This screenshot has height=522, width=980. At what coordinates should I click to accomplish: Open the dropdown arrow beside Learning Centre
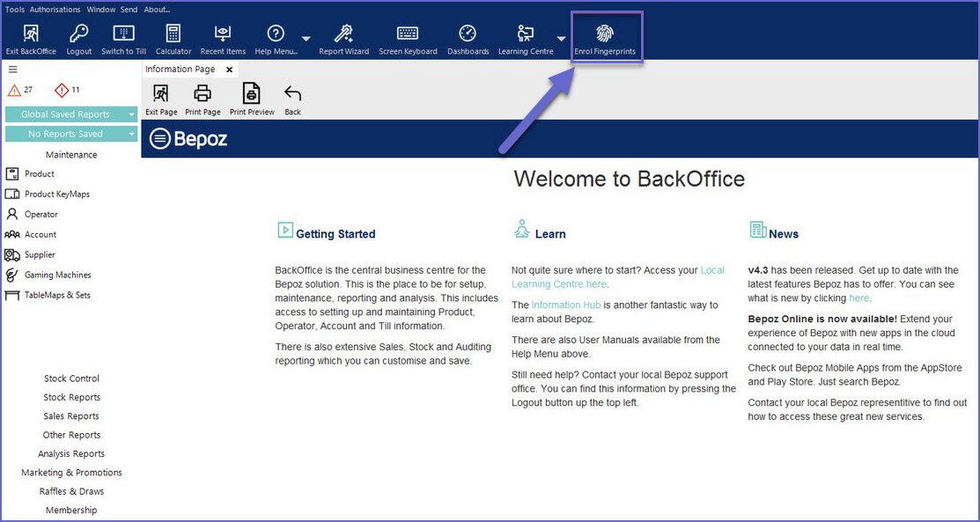tap(561, 39)
